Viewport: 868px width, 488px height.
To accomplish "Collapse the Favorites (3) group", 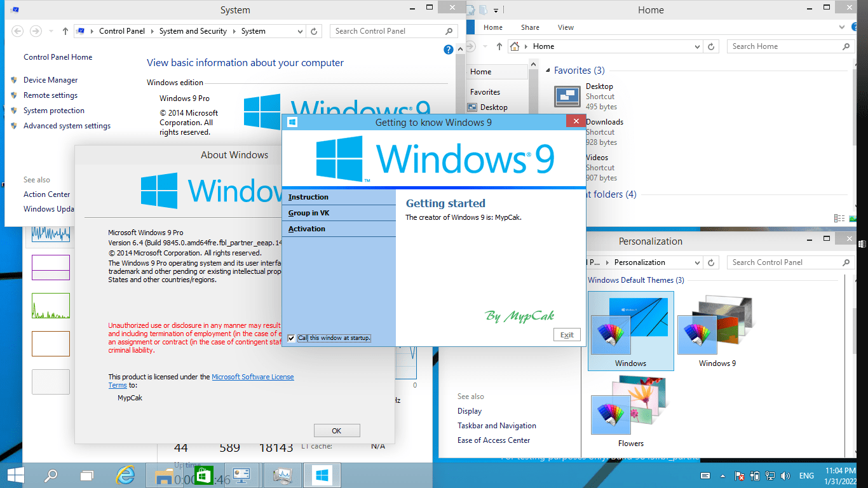I will [548, 71].
